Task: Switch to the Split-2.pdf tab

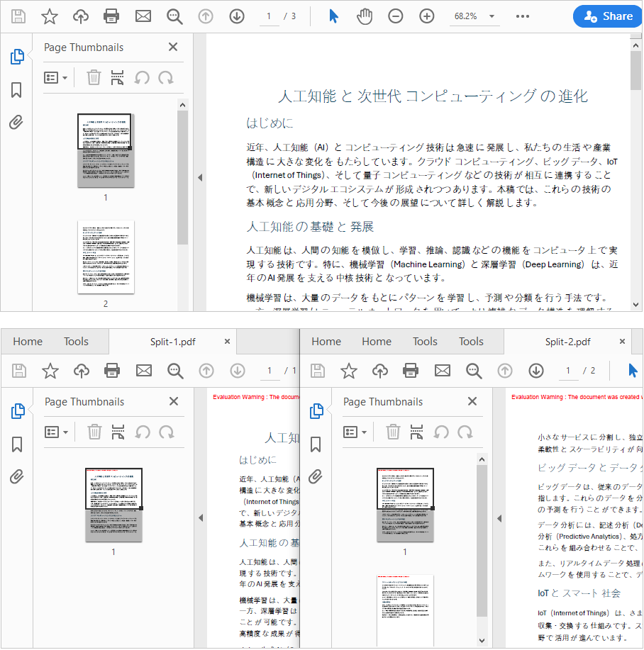Action: [x=567, y=341]
